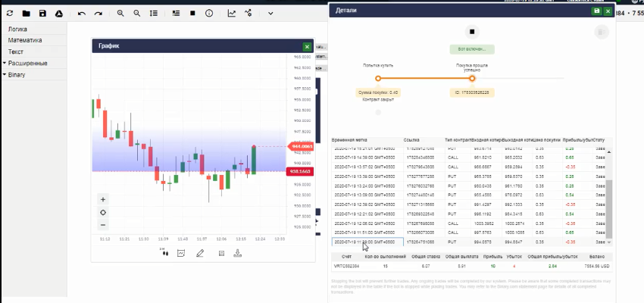Zoom in on workspace with magnifier plus
This screenshot has height=303, width=644.
120,13
